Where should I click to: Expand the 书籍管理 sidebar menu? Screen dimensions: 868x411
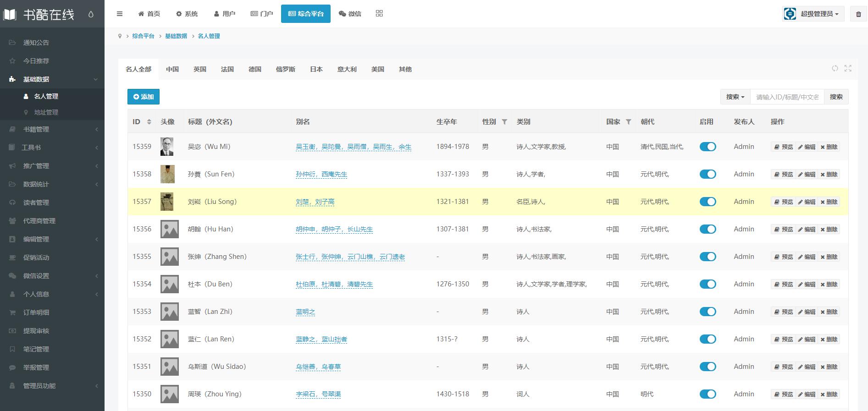52,129
